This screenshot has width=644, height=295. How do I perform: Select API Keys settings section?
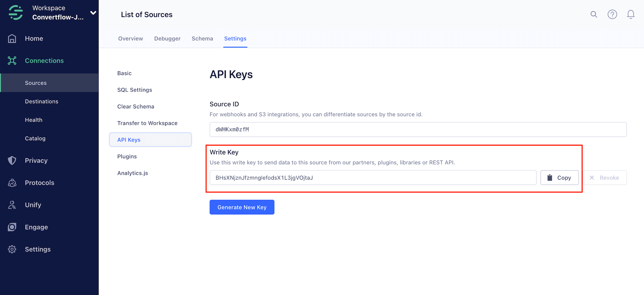point(150,140)
